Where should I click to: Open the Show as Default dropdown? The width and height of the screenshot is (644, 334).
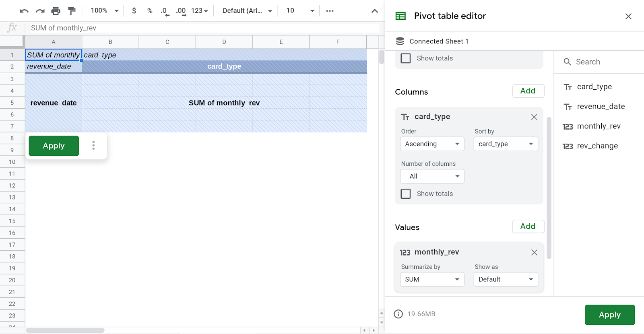(x=506, y=279)
